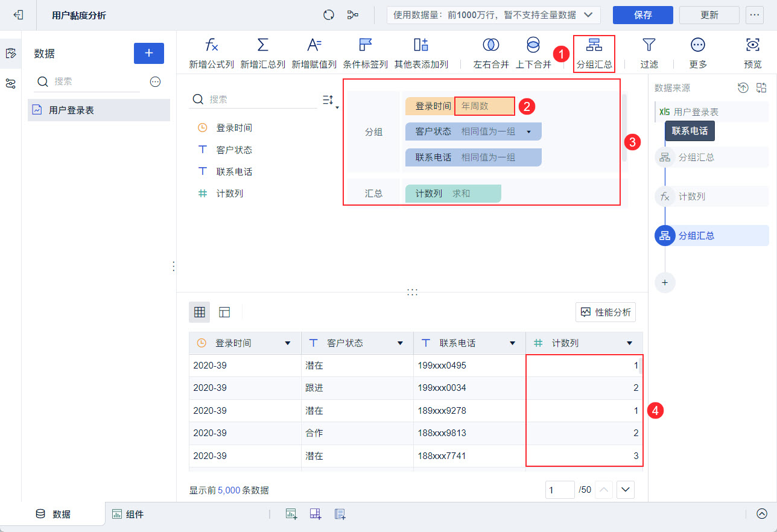Screen dimensions: 777x532
Task: Select the highlighted 分组汇总 step
Action: pos(712,236)
